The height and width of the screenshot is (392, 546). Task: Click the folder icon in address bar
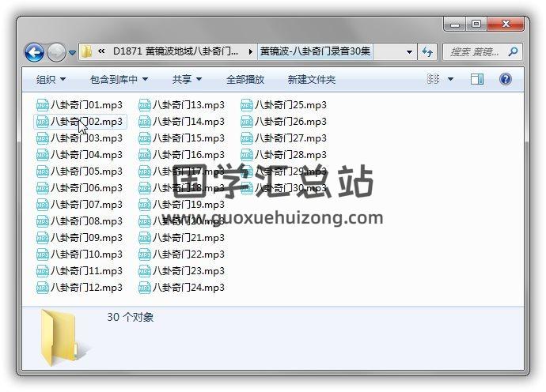point(86,52)
